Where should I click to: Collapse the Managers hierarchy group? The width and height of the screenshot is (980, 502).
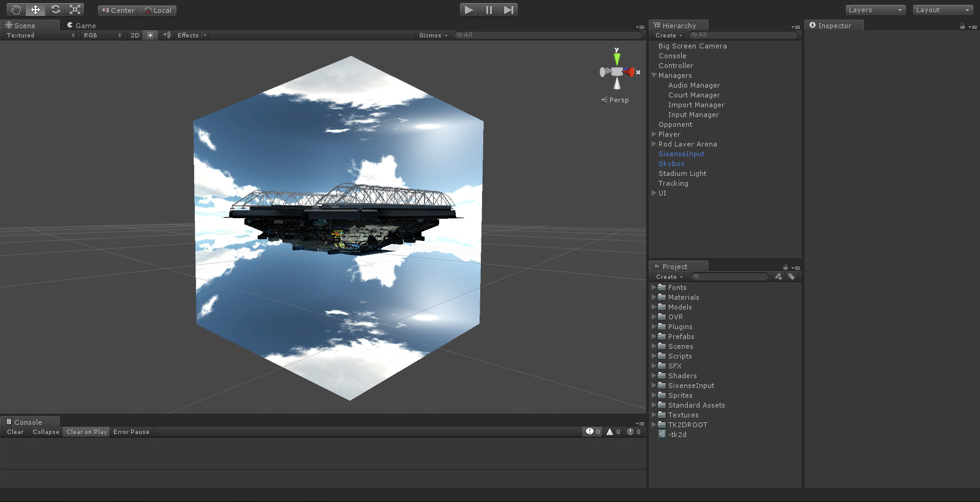(x=654, y=75)
